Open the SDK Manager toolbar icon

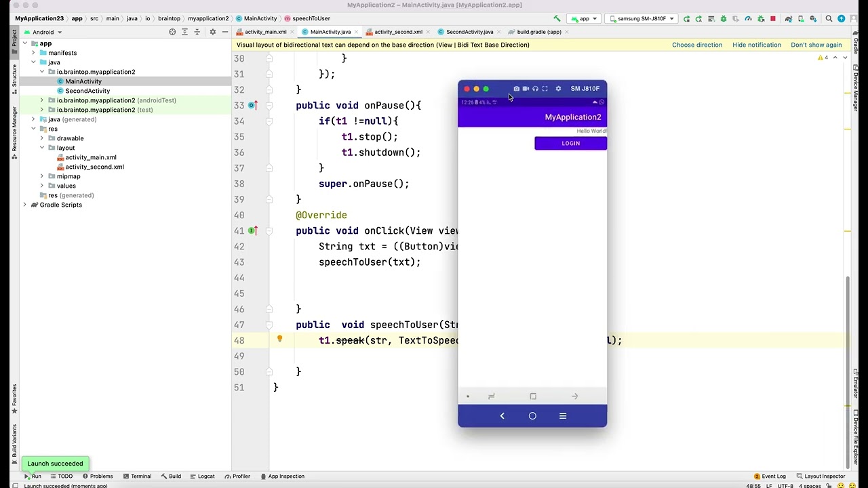click(x=813, y=18)
